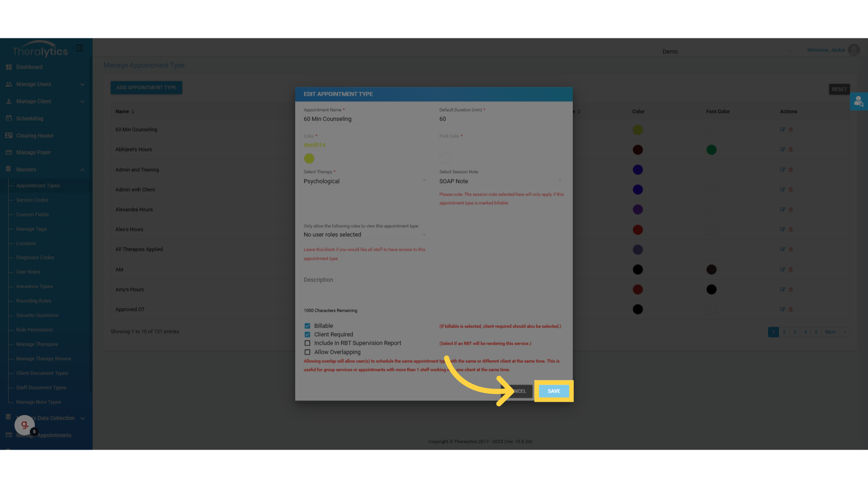Click the sidebar collapse menu icon
868x488 pixels.
(x=80, y=48)
